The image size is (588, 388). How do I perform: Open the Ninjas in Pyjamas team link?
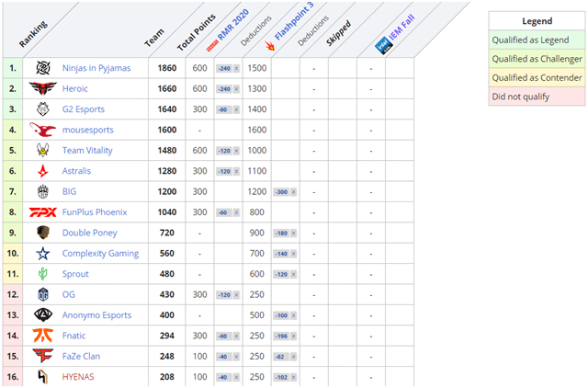click(98, 68)
